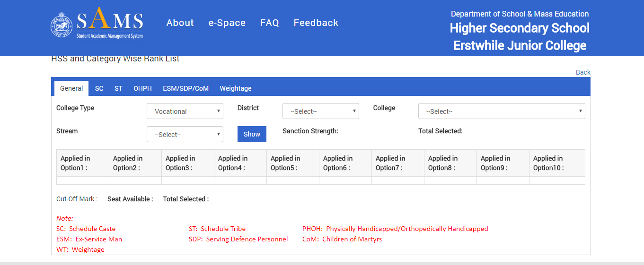Switch to the Weightage tab
The height and width of the screenshot is (265, 644).
point(235,88)
